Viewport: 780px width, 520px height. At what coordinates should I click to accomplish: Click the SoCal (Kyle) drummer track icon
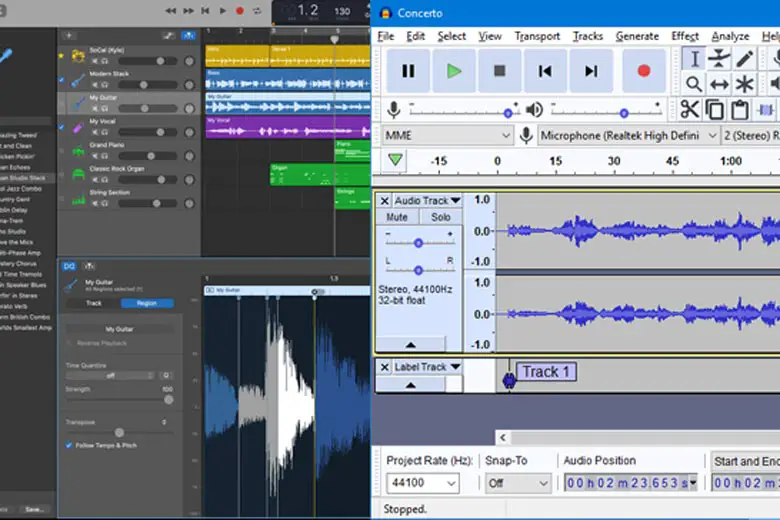pyautogui.click(x=78, y=56)
